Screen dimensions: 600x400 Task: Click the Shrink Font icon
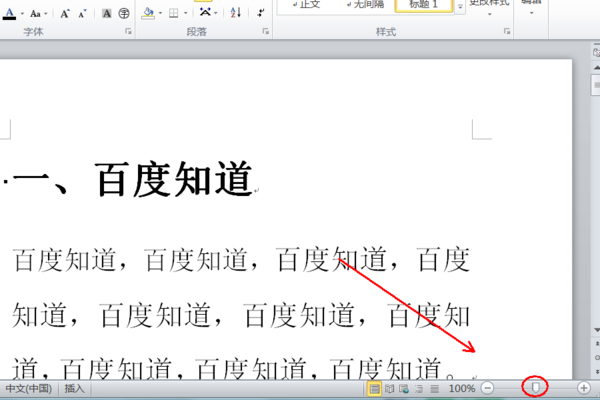click(82, 14)
